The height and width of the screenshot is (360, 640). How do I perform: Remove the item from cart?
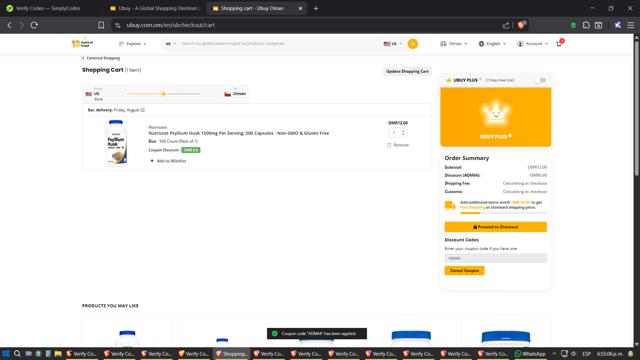pyautogui.click(x=398, y=145)
